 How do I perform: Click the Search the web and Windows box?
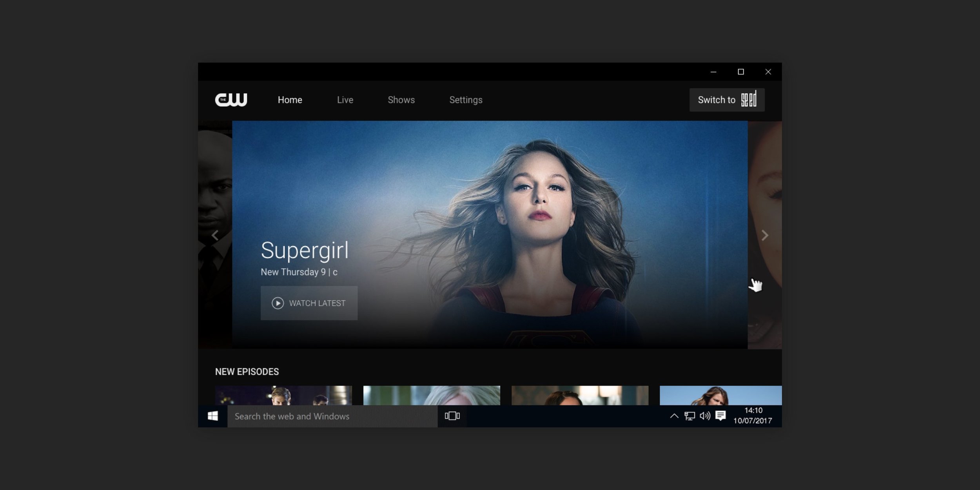tap(332, 416)
